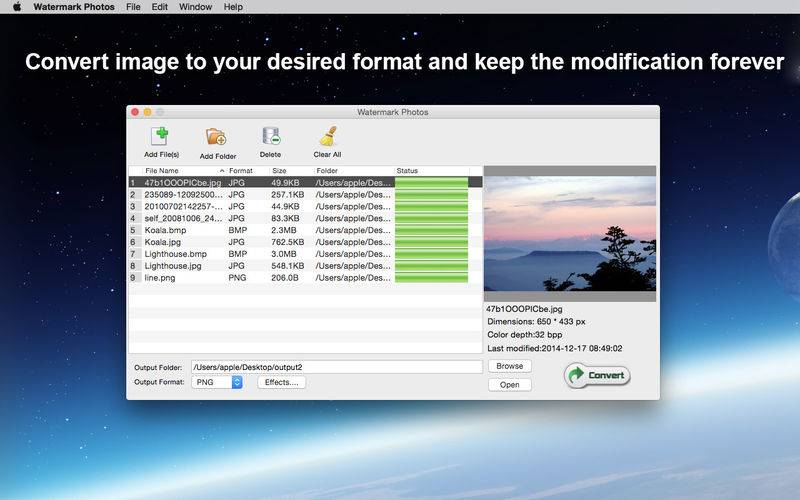This screenshot has width=800, height=500.
Task: Click the Open button
Action: [510, 385]
